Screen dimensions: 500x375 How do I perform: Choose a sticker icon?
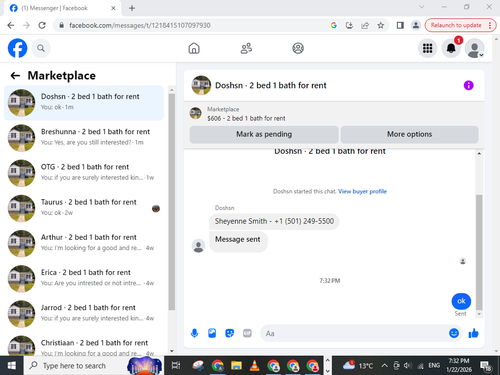tap(230, 333)
